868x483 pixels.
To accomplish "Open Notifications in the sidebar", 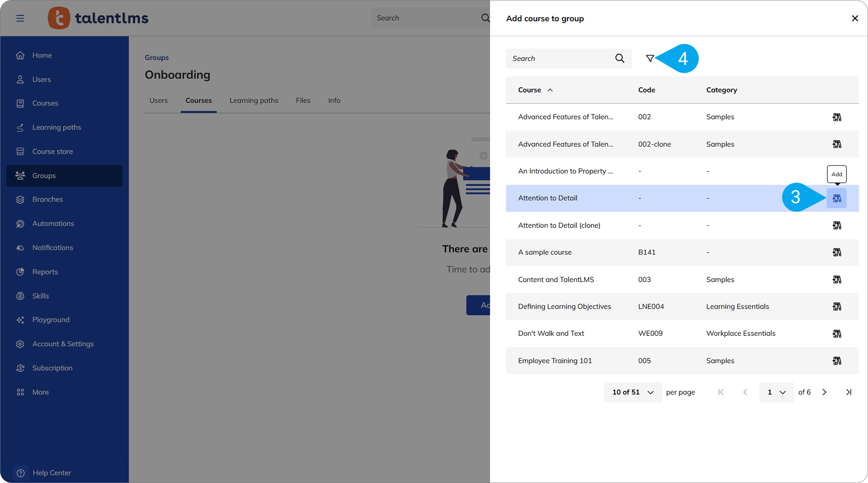I will click(64, 248).
